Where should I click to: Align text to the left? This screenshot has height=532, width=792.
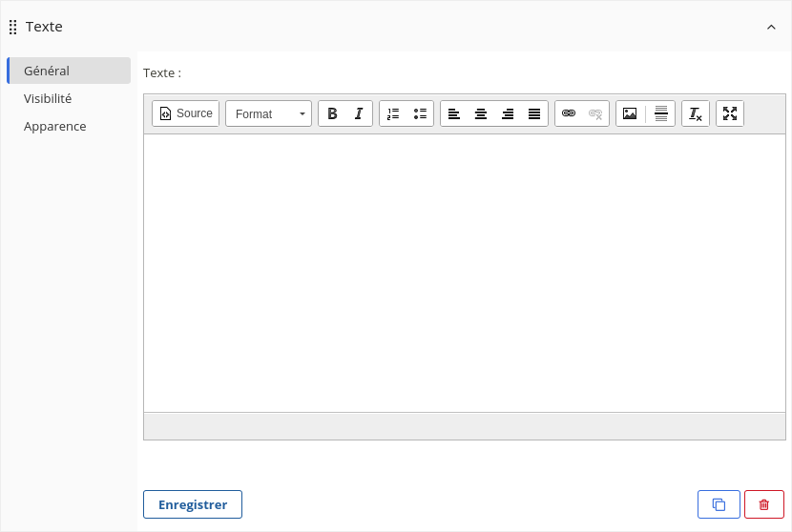[454, 113]
